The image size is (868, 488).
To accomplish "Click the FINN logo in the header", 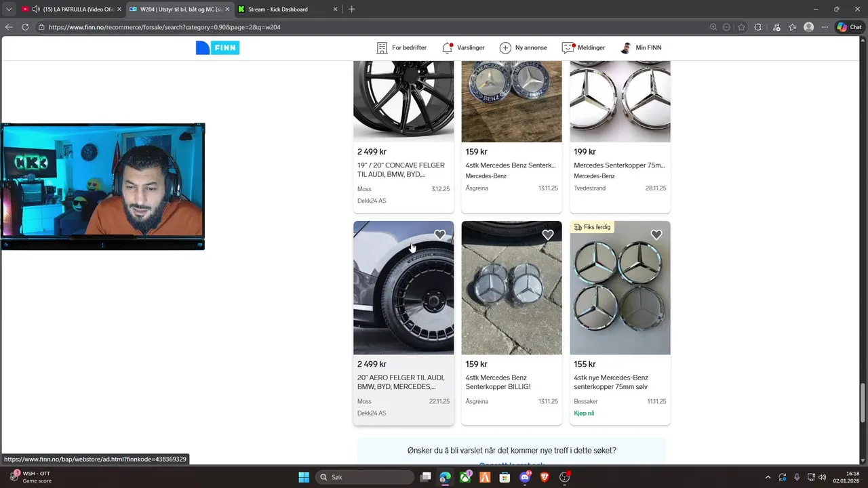I will click(218, 47).
